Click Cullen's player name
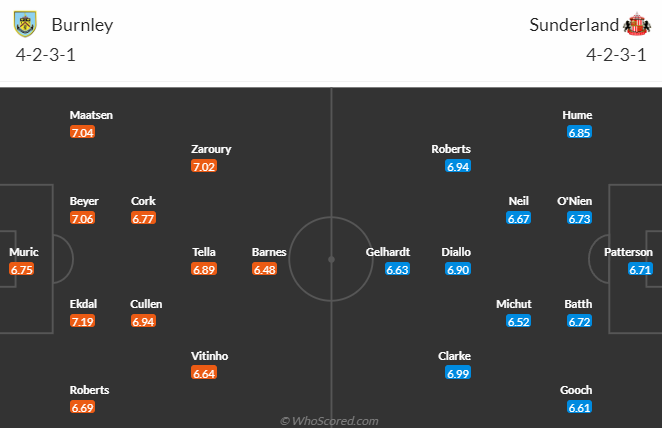 click(x=146, y=304)
